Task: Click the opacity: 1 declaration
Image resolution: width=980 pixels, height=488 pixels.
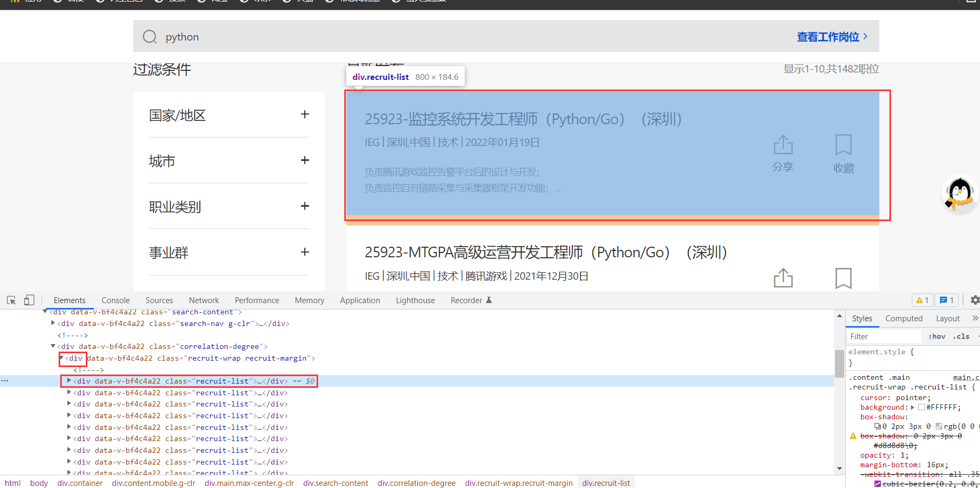Action: (x=885, y=455)
